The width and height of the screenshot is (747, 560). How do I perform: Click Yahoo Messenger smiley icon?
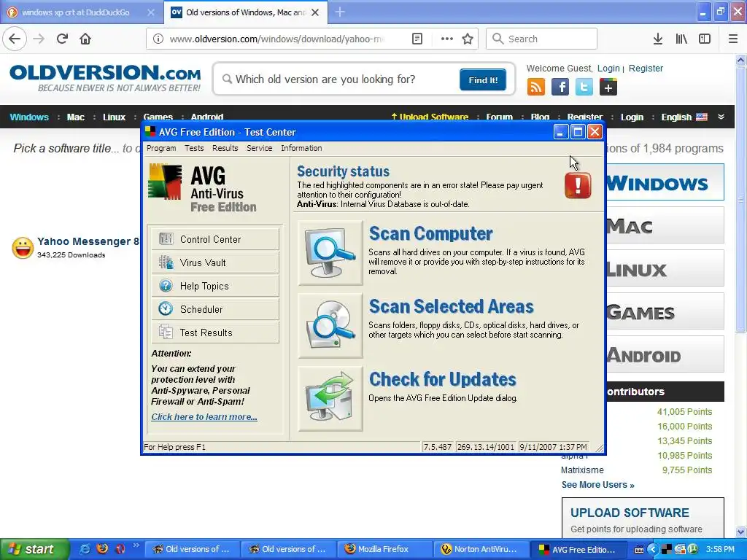coord(23,248)
